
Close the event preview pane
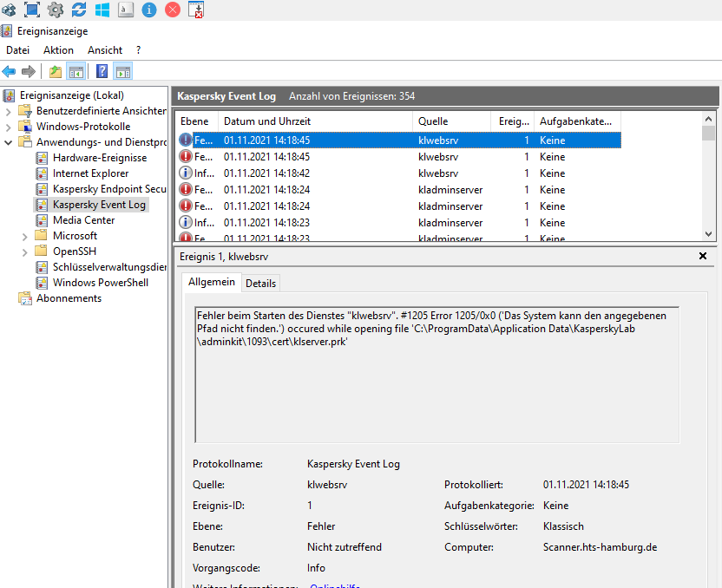pos(703,257)
